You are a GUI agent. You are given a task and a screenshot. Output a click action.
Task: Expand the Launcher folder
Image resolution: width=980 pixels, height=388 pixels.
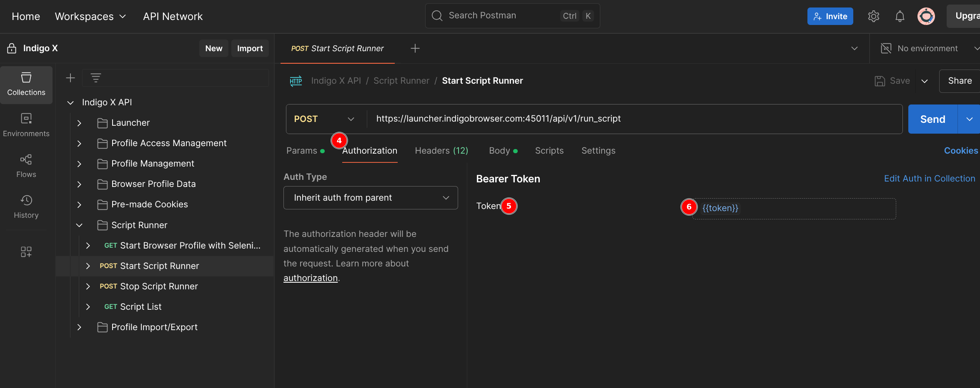(x=79, y=123)
